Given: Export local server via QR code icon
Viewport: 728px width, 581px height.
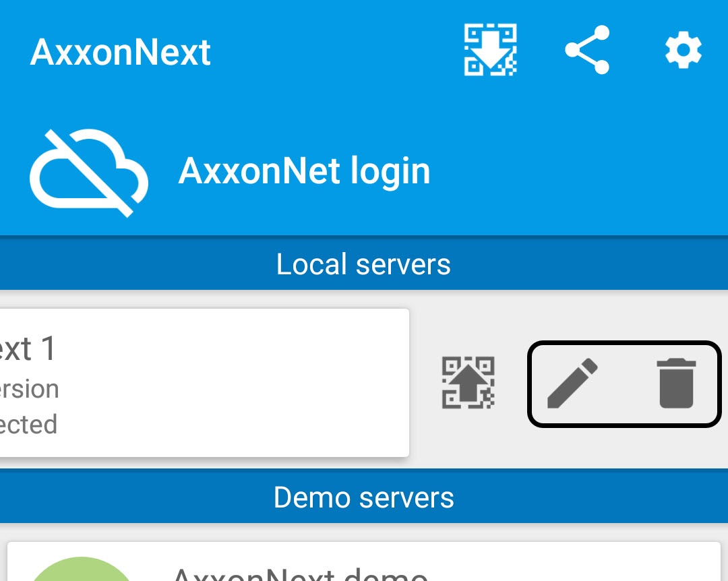Looking at the screenshot, I should click(468, 383).
